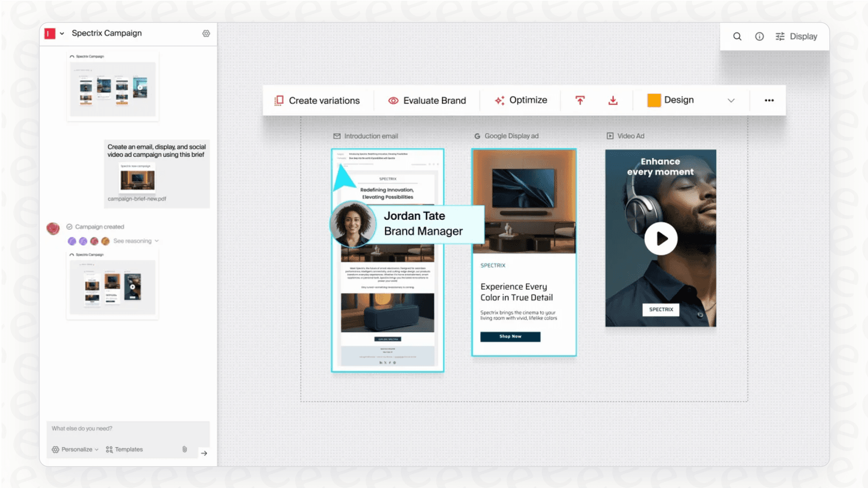Expand the See reasoning section
Image resolution: width=868 pixels, height=488 pixels.
133,241
